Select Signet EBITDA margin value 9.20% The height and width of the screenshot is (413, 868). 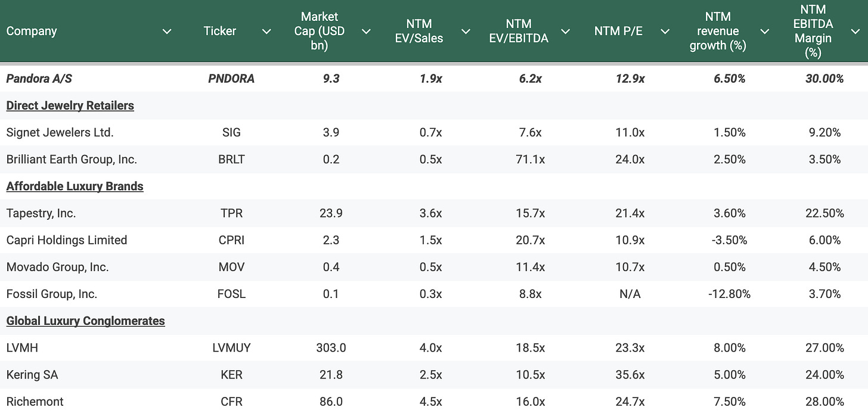point(824,132)
